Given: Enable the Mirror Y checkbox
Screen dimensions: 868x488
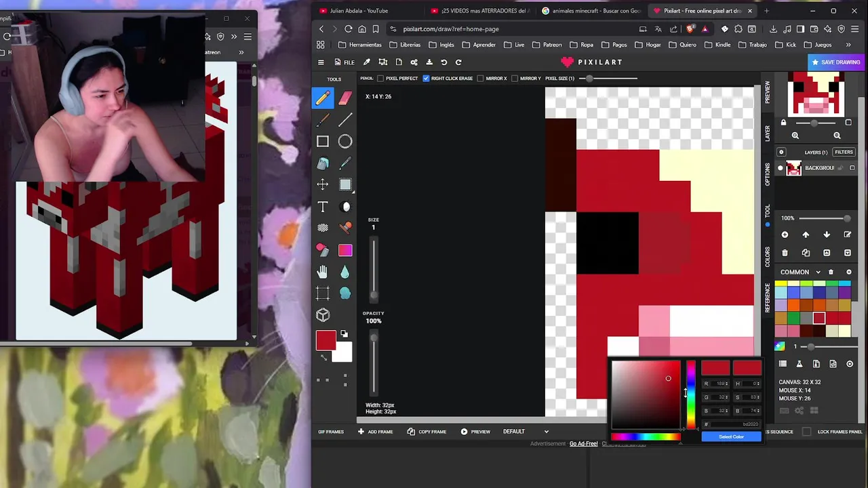Looking at the screenshot, I should [x=515, y=79].
